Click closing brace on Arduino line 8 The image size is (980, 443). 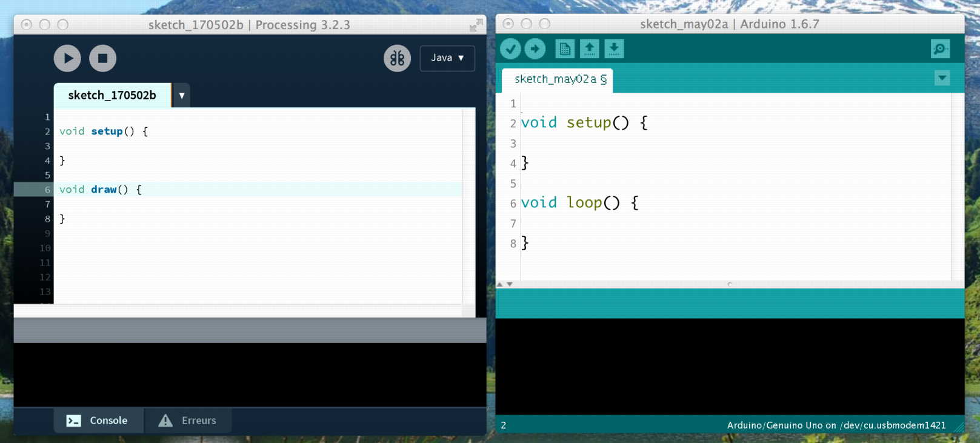[525, 243]
